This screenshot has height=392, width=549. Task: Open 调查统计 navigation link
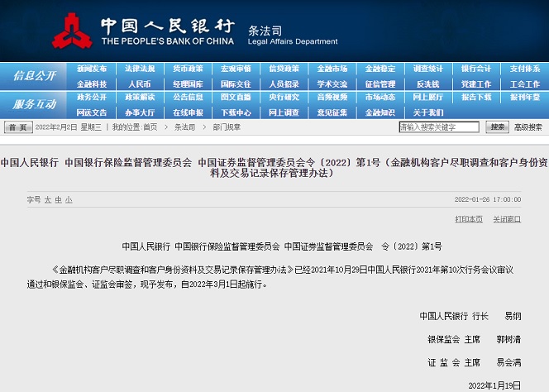pos(428,69)
